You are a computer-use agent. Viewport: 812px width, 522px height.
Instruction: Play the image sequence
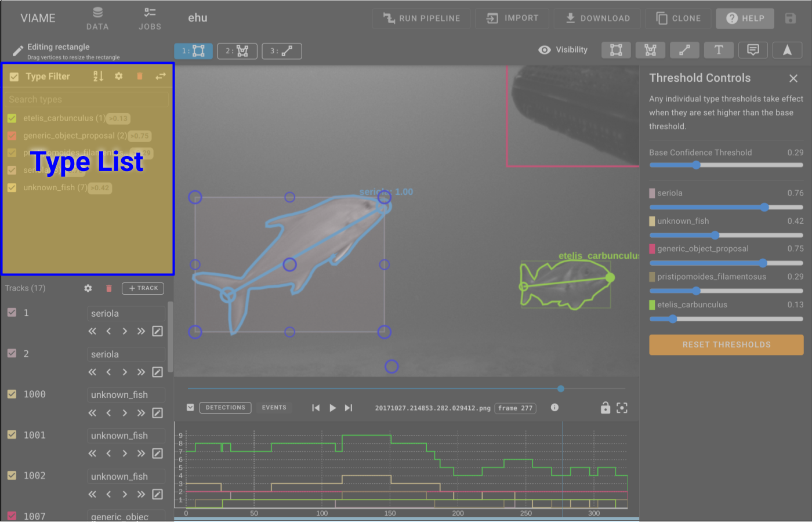332,408
